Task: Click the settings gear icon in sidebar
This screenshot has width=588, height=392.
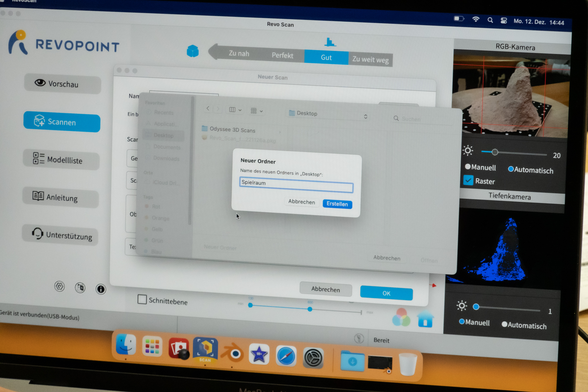Action: click(60, 286)
